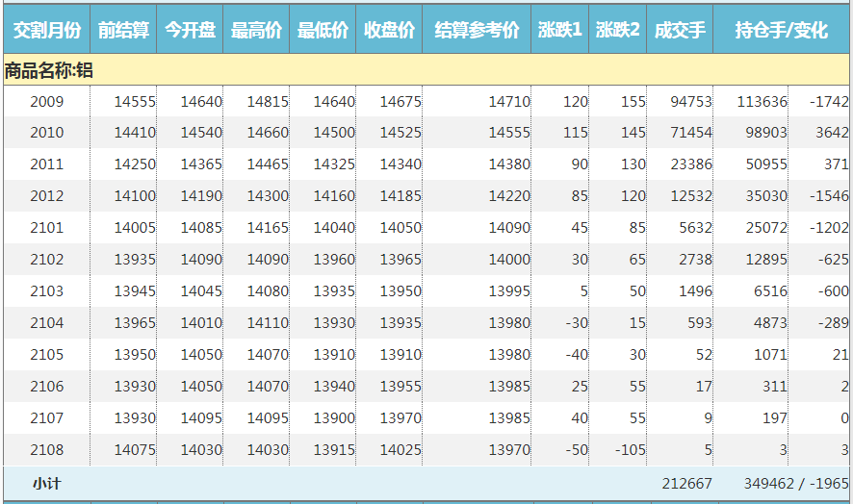Select the 商品名称:铝 group row

[x=49, y=70]
